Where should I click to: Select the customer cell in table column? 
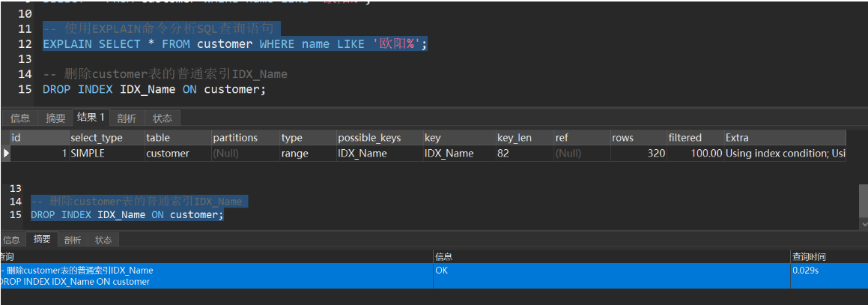coord(177,154)
